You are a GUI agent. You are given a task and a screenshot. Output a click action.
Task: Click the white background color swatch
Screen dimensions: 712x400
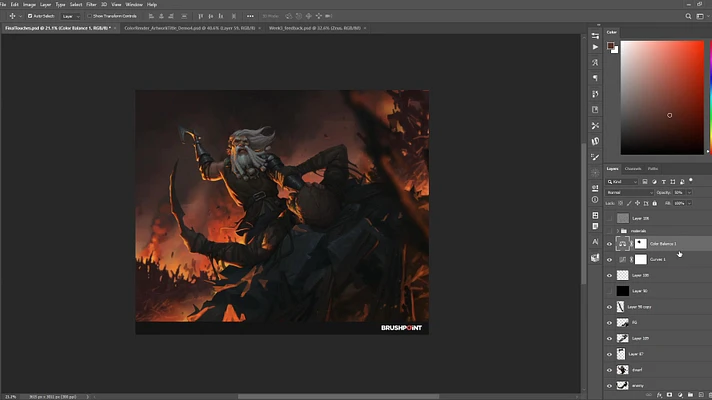click(615, 50)
